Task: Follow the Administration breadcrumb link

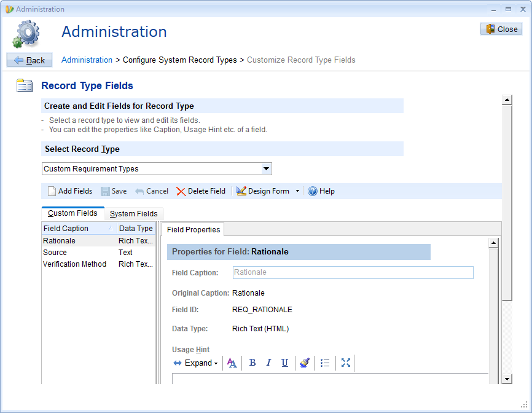Action: [x=87, y=60]
